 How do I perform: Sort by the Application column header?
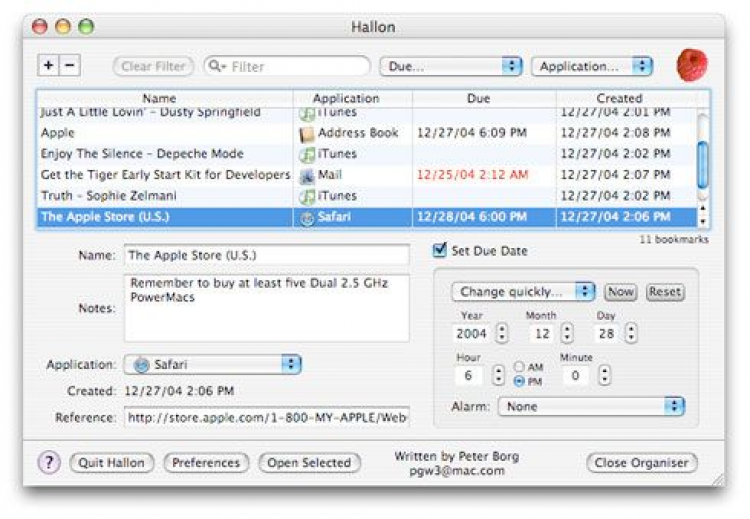pyautogui.click(x=353, y=99)
